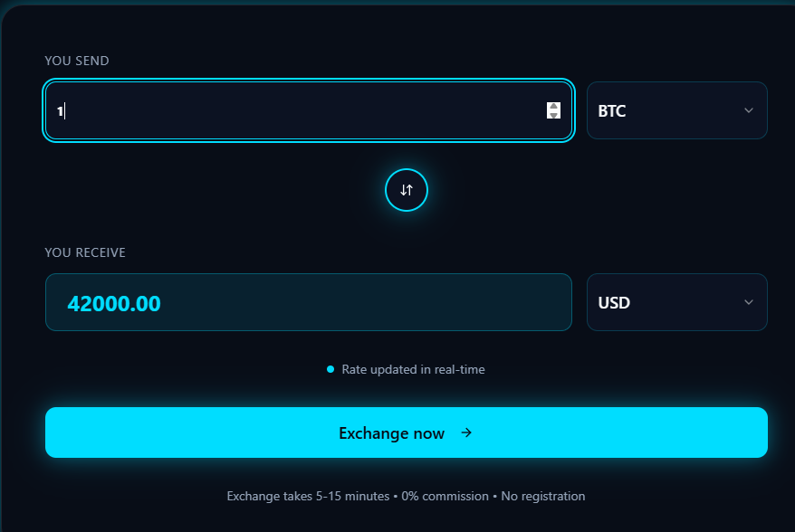Click the cyan real-time rate indicator dot
Image resolution: width=795 pixels, height=532 pixels.
tap(330, 369)
